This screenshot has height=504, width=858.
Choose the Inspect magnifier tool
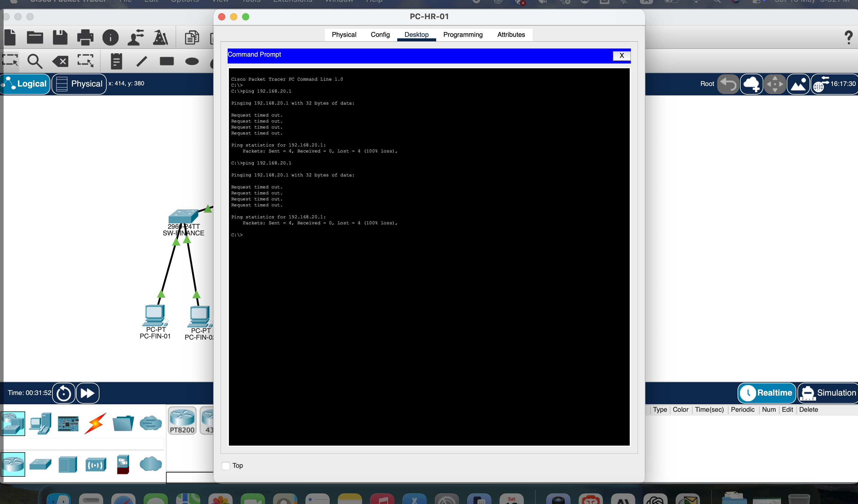[x=35, y=61]
